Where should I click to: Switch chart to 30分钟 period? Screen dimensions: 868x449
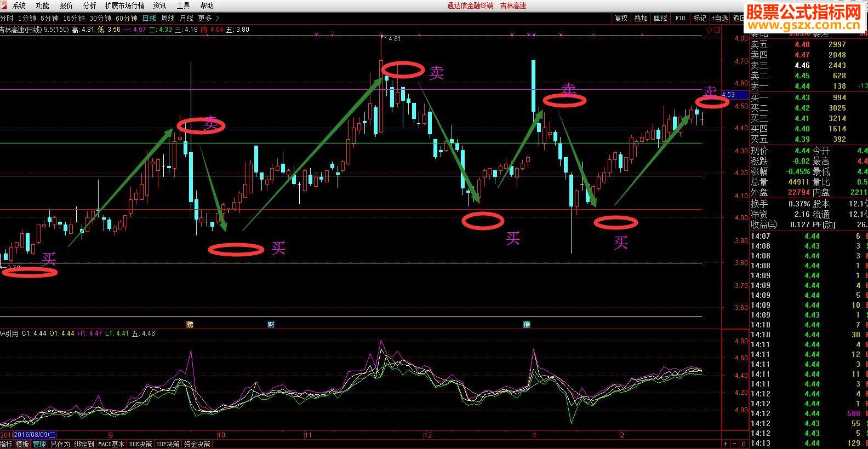pyautogui.click(x=100, y=18)
